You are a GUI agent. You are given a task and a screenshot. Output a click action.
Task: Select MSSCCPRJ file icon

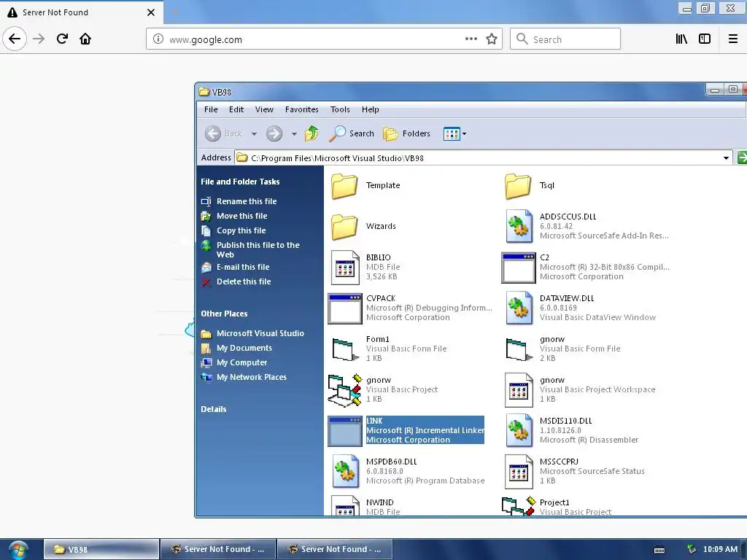click(x=519, y=472)
